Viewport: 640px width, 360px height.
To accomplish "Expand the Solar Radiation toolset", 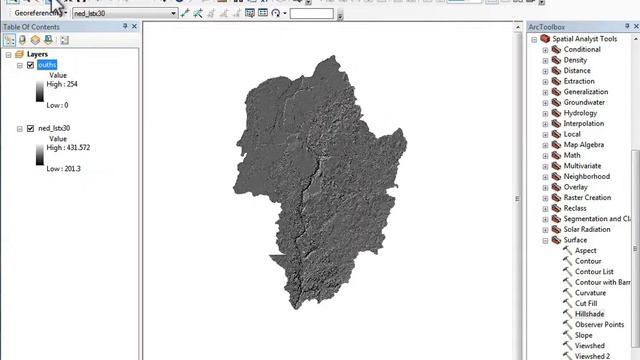I will (x=545, y=230).
